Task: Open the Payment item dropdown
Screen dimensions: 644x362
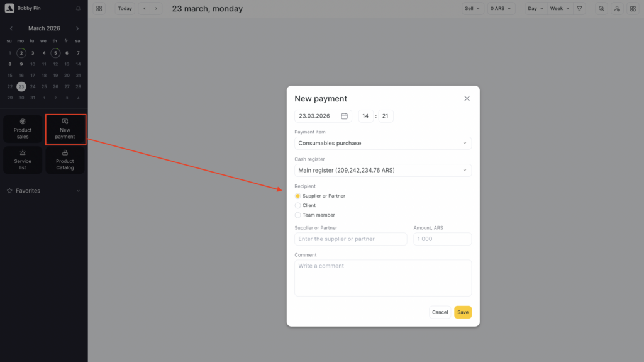Action: (x=382, y=143)
